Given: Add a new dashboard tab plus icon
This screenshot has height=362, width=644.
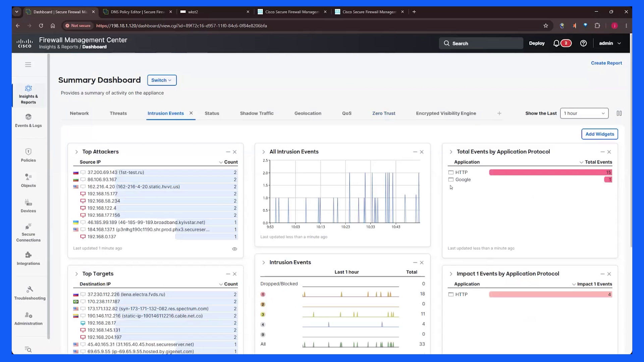Looking at the screenshot, I should 499,113.
